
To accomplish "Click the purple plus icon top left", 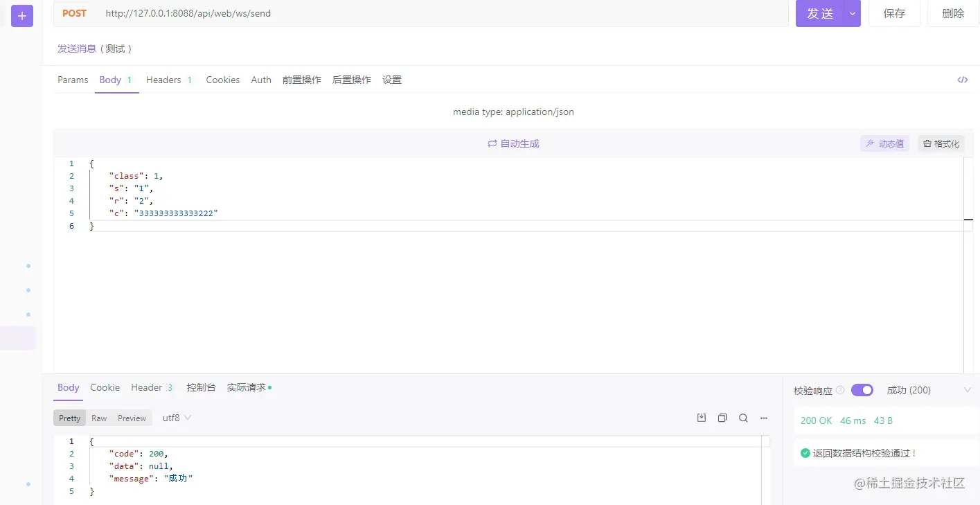I will (21, 15).
